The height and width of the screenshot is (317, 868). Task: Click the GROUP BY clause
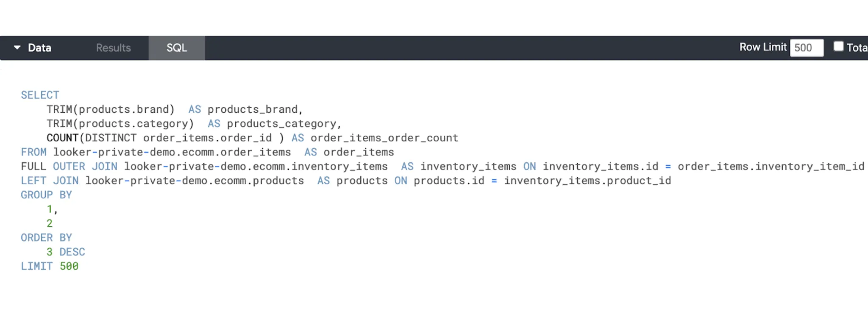click(46, 195)
